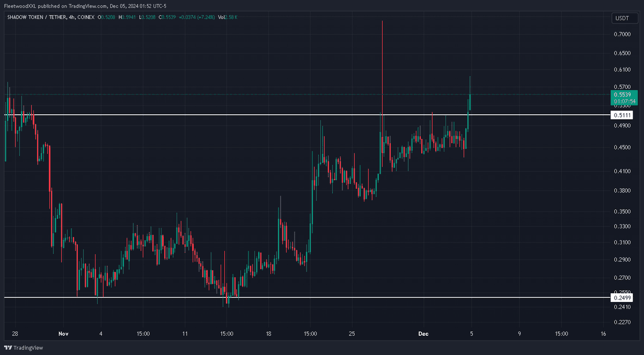Viewport: 644px width, 355px height.
Task: Click the 0.3800 price axis label
Action: click(x=623, y=190)
